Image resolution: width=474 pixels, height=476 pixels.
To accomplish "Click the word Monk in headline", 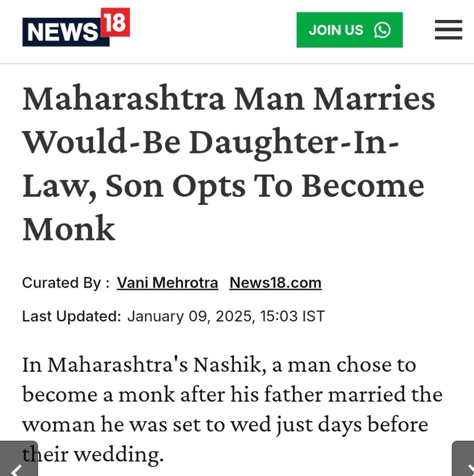I will tap(69, 229).
